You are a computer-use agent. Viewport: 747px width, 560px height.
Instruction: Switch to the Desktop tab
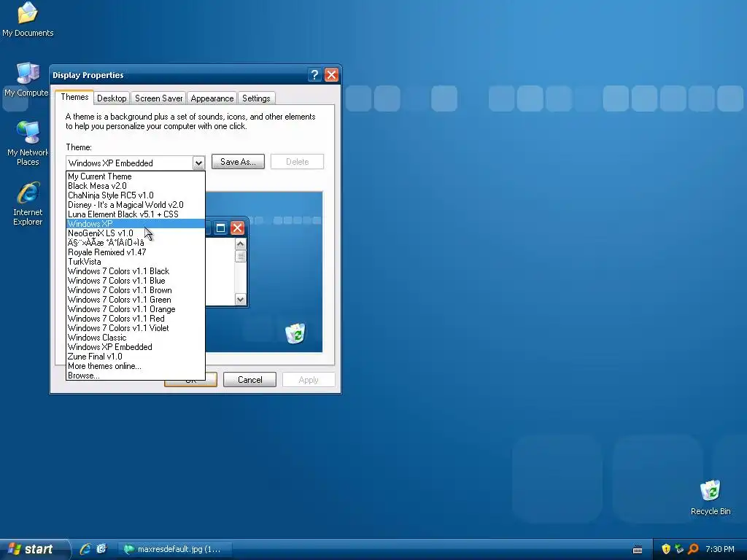pyautogui.click(x=112, y=98)
